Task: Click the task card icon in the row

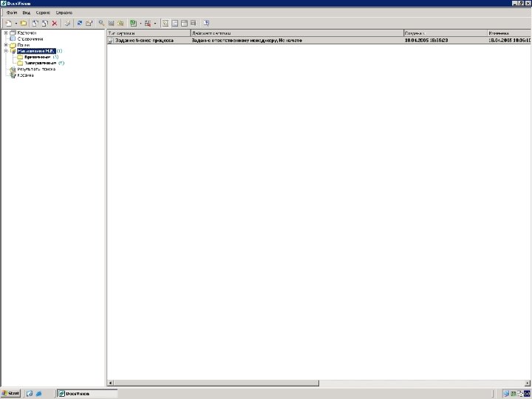Action: point(111,41)
